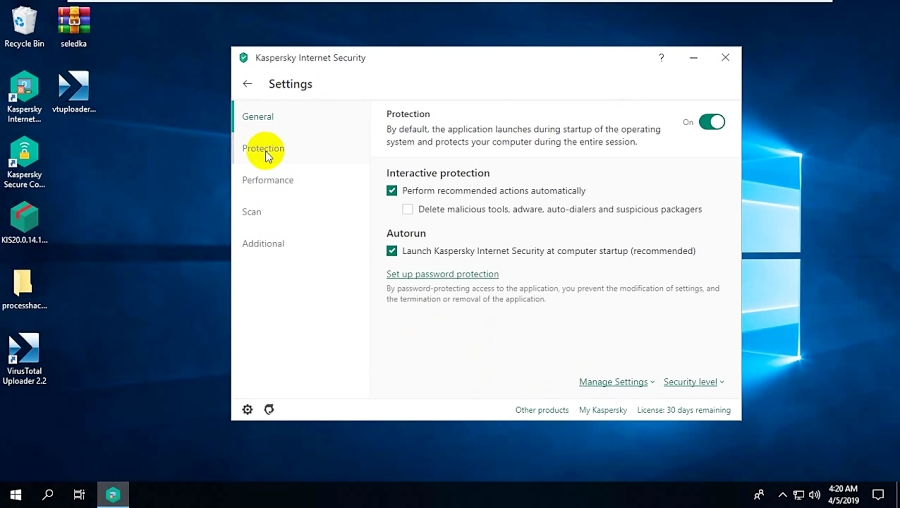The image size is (900, 508).
Task: Minimize the Kaspersky window
Action: [x=693, y=57]
